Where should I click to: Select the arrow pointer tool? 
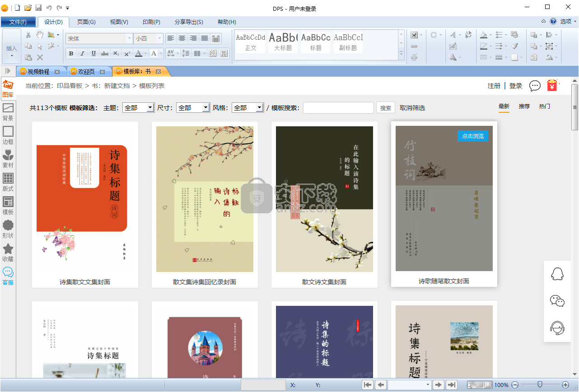pos(40,46)
